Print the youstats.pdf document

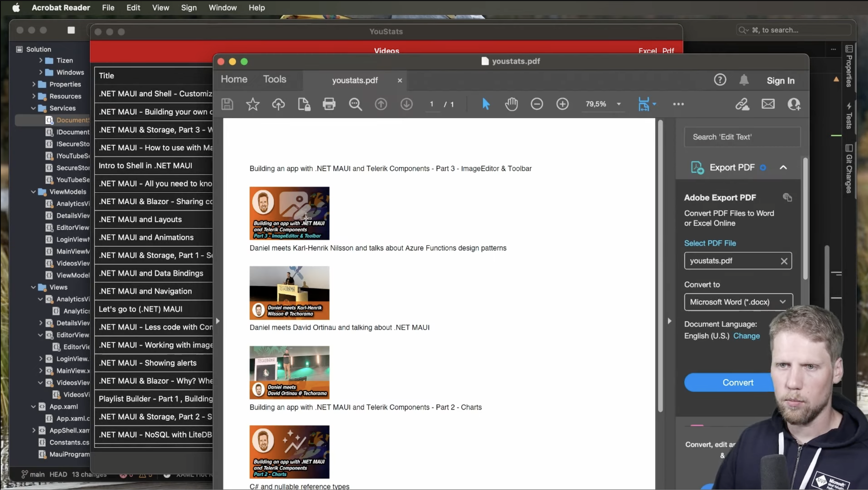pos(329,104)
